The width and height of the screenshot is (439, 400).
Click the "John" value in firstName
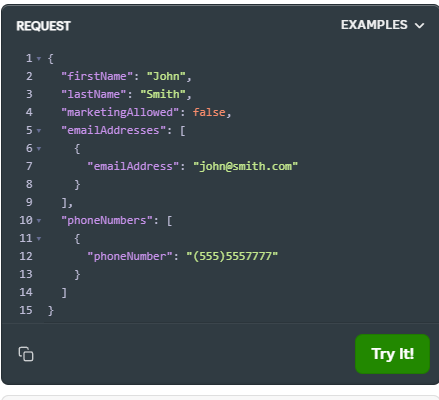coord(166,76)
